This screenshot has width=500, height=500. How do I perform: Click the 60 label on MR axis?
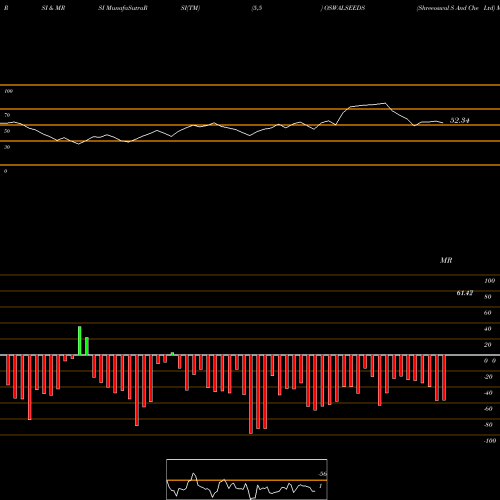click(x=488, y=313)
